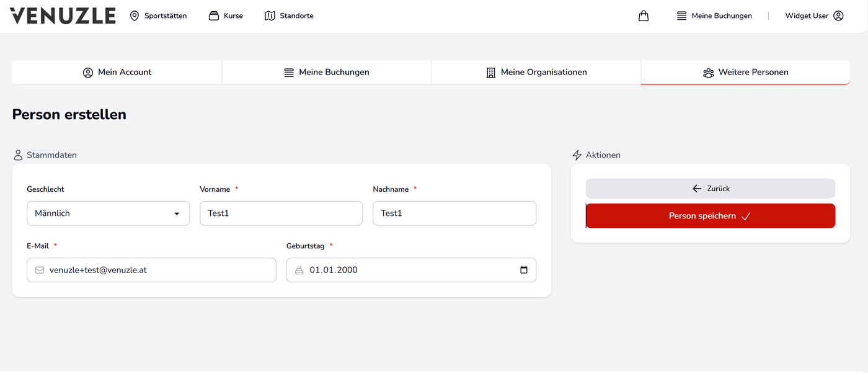Open Meine Buchungen in the header
The height and width of the screenshot is (373, 868).
point(714,16)
